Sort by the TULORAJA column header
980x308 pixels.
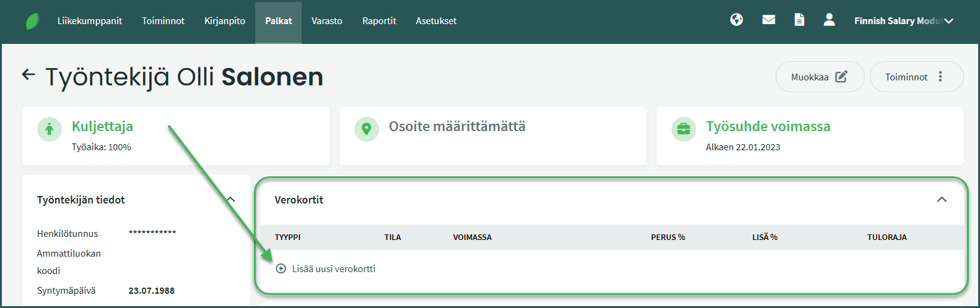886,237
